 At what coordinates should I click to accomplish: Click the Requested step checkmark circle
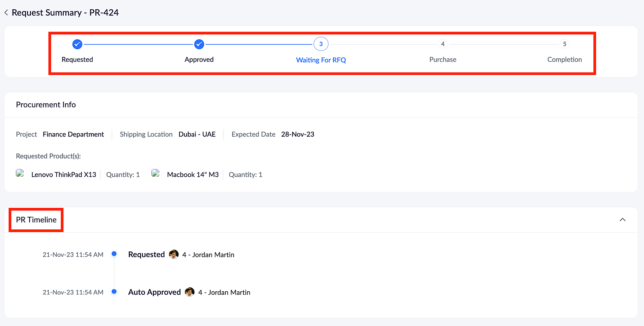[77, 44]
